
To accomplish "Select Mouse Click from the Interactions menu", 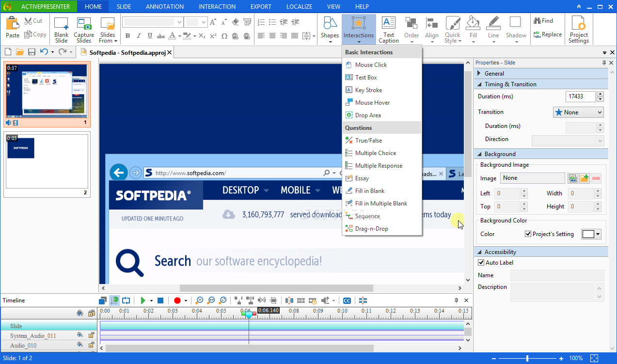I will [x=382, y=65].
